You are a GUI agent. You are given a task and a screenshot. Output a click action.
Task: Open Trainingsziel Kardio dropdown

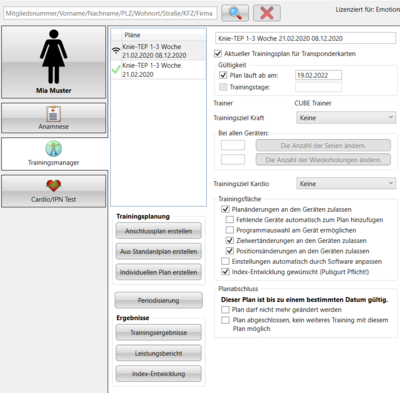(x=346, y=184)
